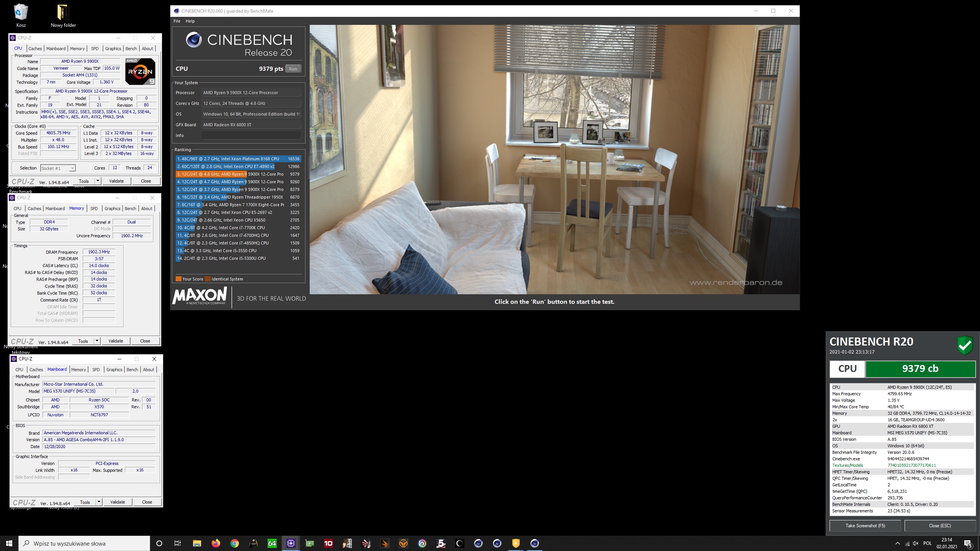Image resolution: width=980 pixels, height=551 pixels.
Task: Open the Windows Start menu
Action: coord(9,543)
